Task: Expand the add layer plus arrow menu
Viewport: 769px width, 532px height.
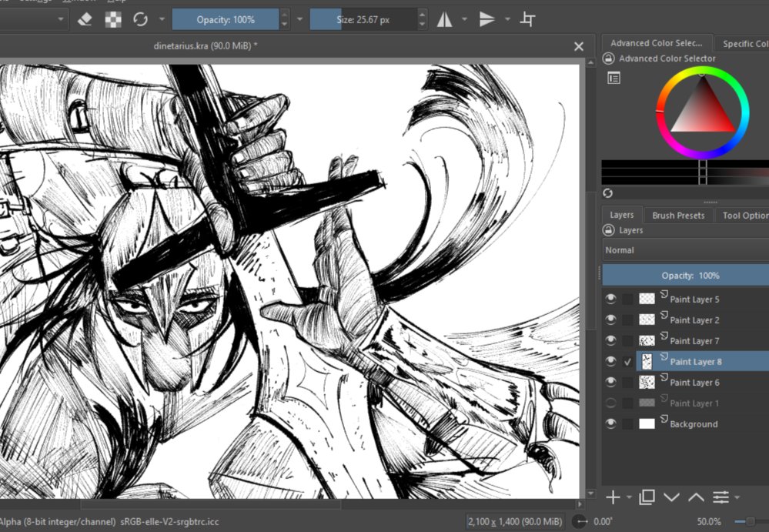Action: tap(629, 497)
